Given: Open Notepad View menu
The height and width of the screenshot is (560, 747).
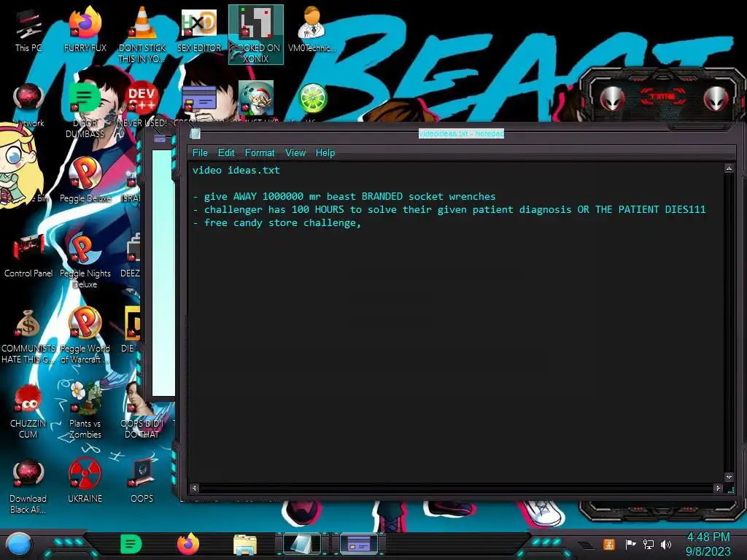Looking at the screenshot, I should click(295, 152).
